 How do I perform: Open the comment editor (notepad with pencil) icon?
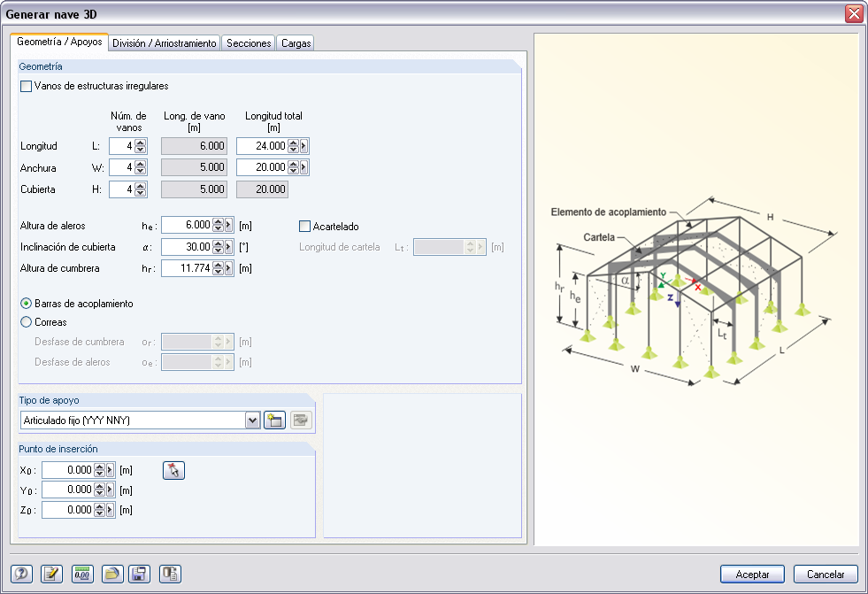[51, 574]
